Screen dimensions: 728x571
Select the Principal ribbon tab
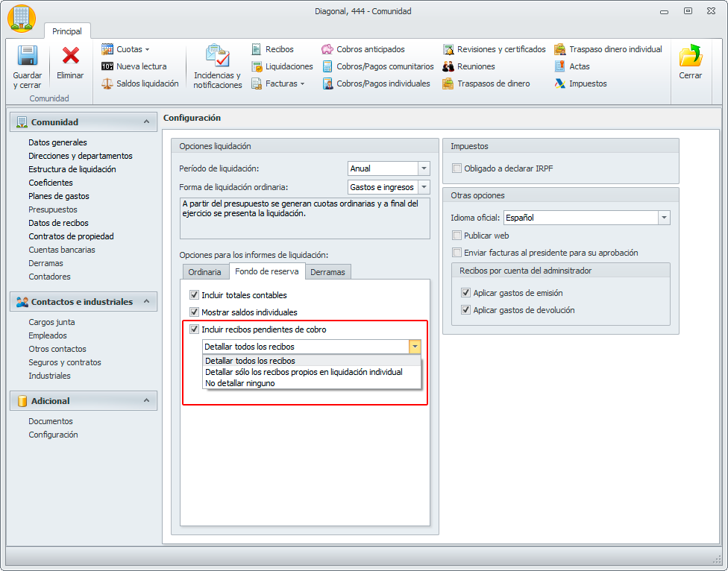click(x=67, y=31)
